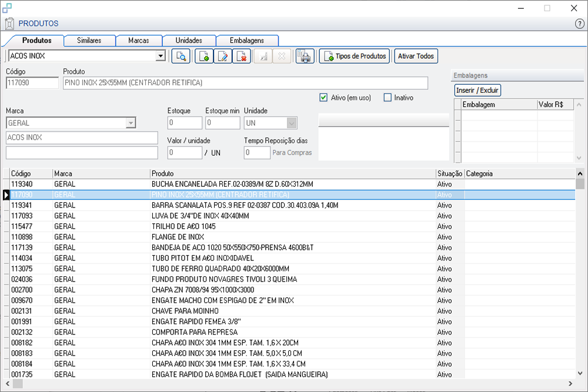Open the Unidades tab

(189, 41)
